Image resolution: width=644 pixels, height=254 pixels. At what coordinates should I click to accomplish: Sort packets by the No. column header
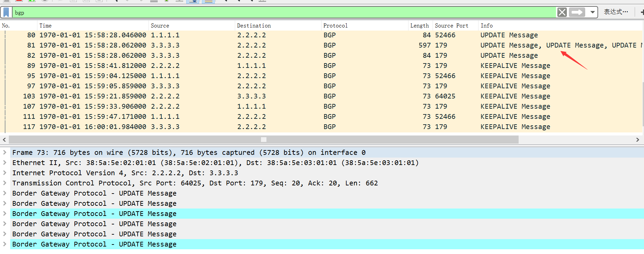coord(19,25)
